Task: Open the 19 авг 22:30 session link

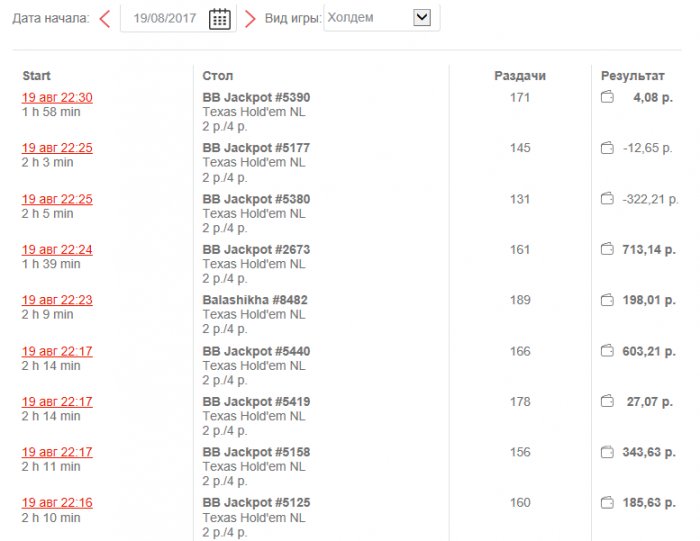Action: [57, 97]
